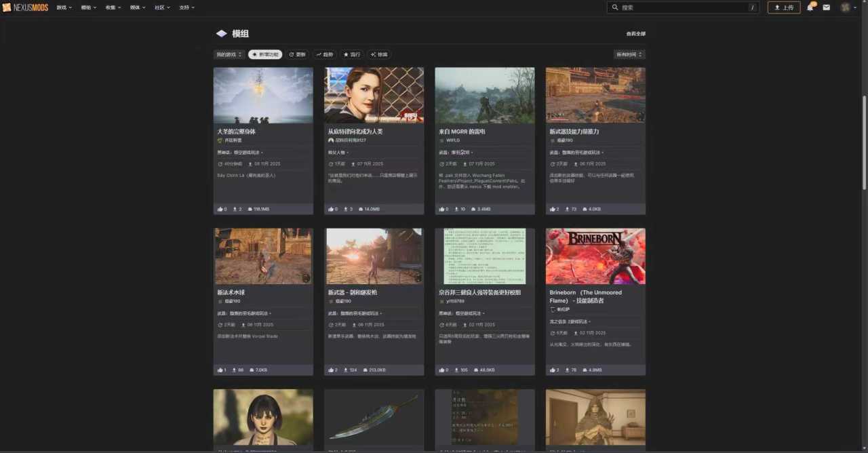The height and width of the screenshot is (453, 868).
Task: Select the 新增功能 filter pill
Action: pyautogui.click(x=265, y=54)
